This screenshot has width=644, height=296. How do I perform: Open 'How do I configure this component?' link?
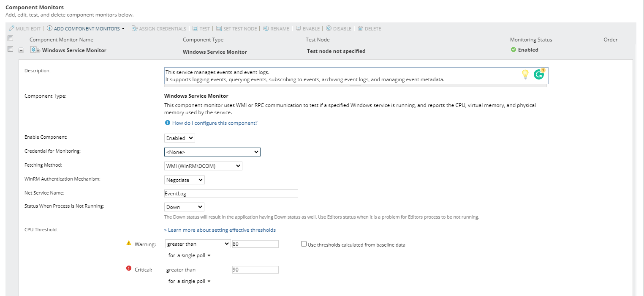tap(215, 123)
